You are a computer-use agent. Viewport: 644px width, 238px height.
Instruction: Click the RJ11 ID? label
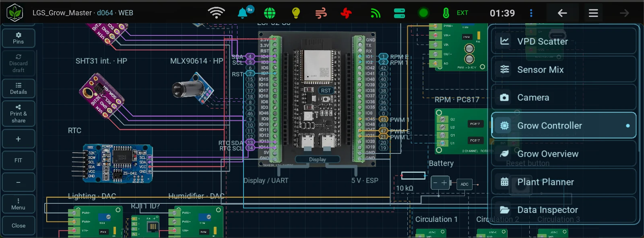145,206
